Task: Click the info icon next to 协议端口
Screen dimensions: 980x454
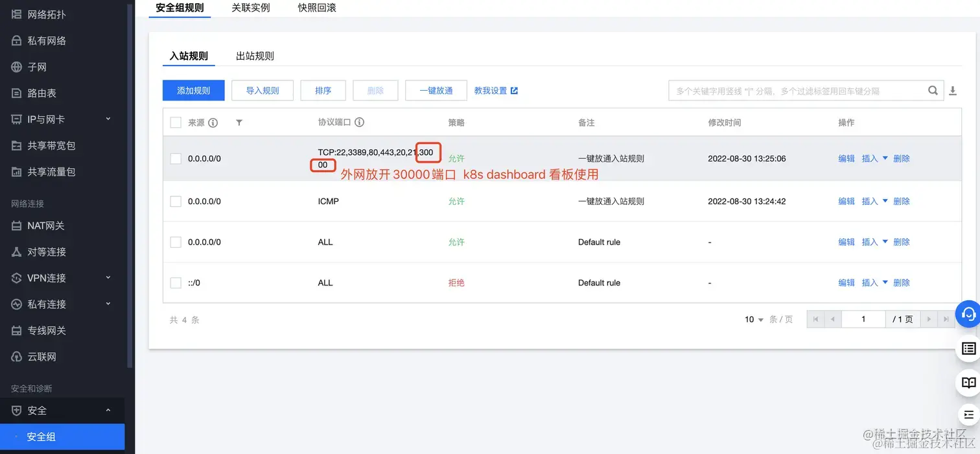Action: pos(360,122)
